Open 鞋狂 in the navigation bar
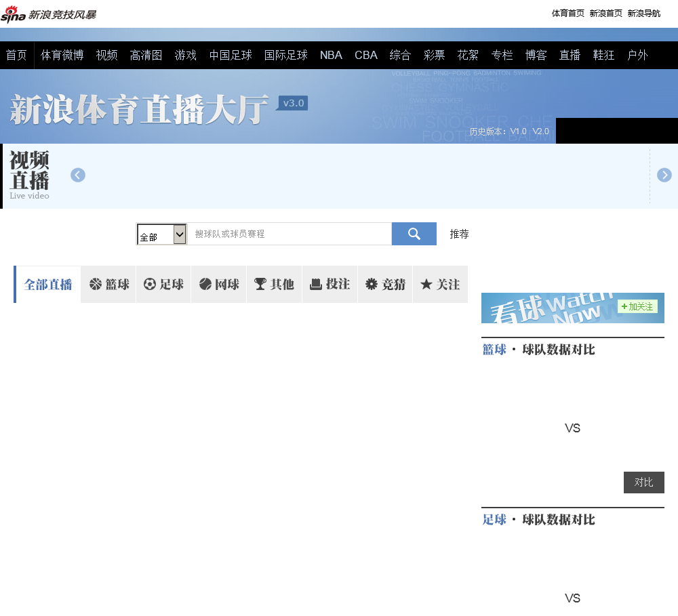This screenshot has height=616, width=678. click(603, 56)
